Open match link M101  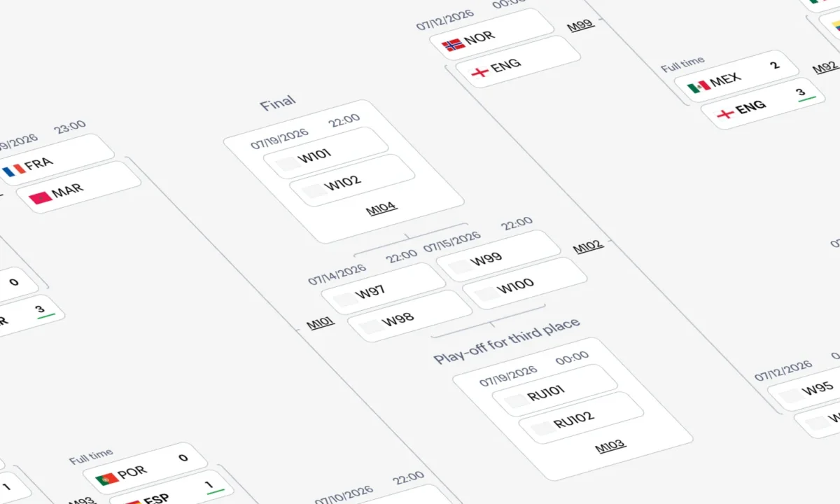coord(321,323)
